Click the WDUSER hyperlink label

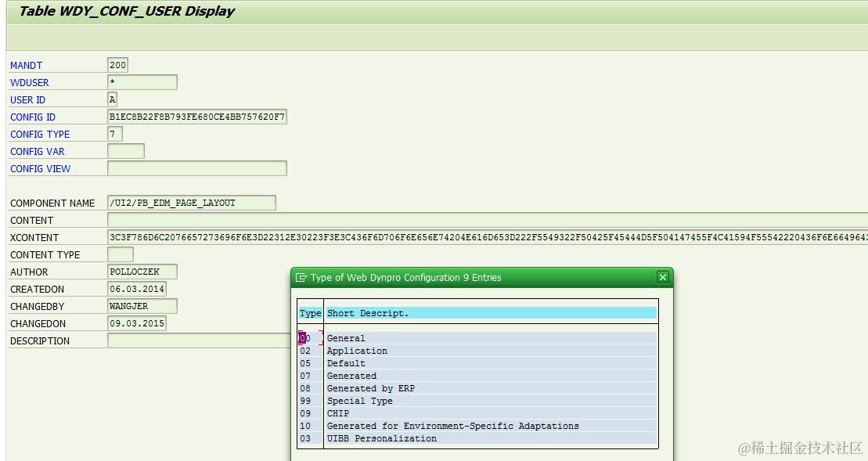tap(29, 82)
